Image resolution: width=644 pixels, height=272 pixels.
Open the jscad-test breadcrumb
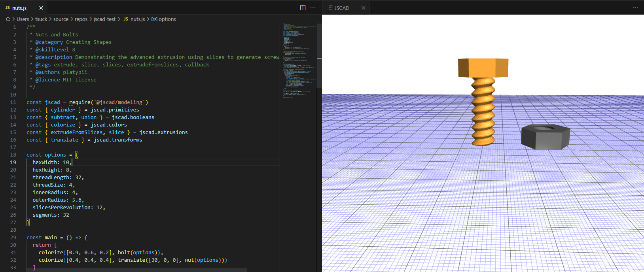[x=105, y=19]
